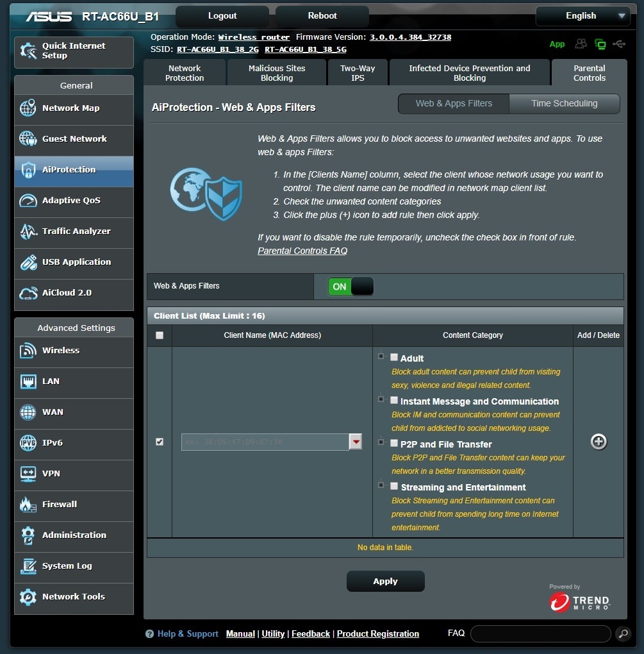Click the Logout button

tap(222, 16)
